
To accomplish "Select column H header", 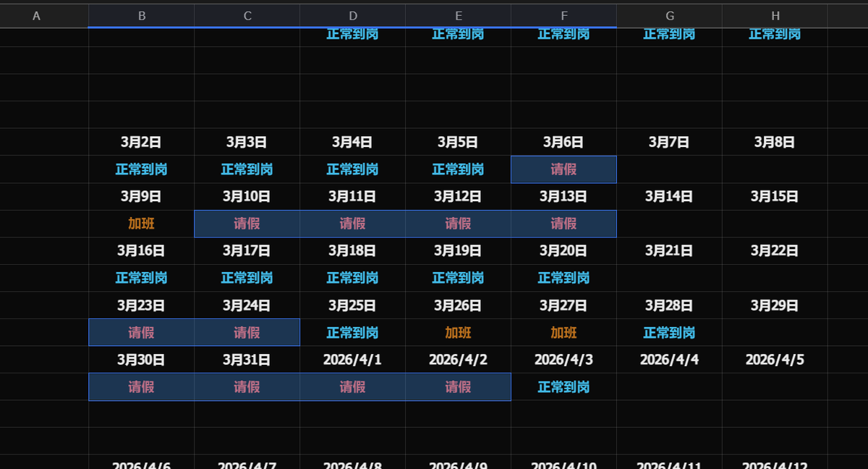I will pos(775,16).
